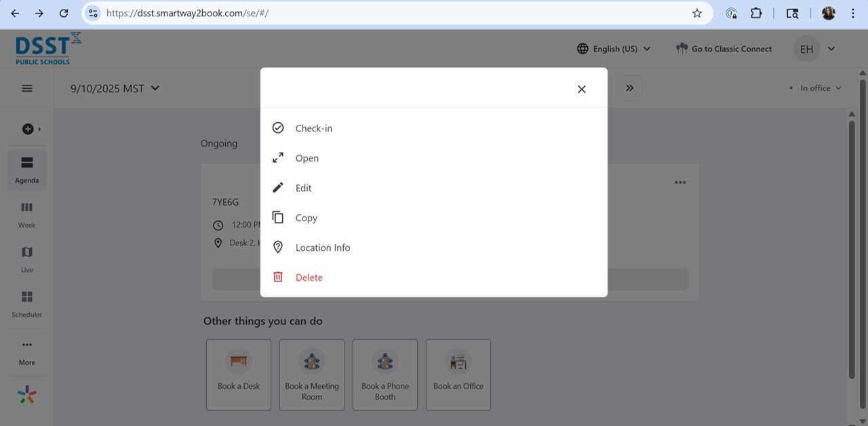Open the English (US) language dropdown
This screenshot has height=426, width=868.
point(614,49)
